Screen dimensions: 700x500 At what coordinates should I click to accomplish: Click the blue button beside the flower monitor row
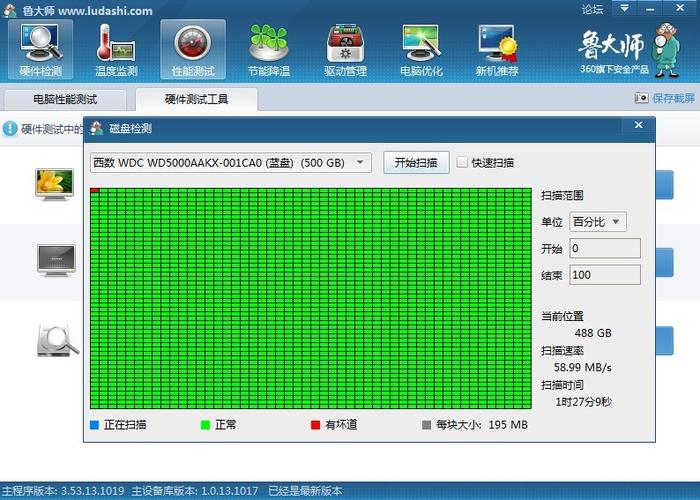[x=664, y=184]
